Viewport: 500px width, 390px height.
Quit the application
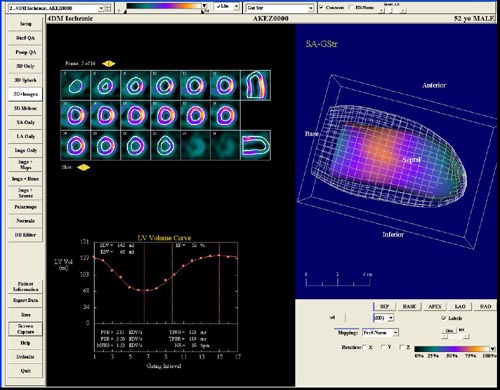(x=26, y=371)
